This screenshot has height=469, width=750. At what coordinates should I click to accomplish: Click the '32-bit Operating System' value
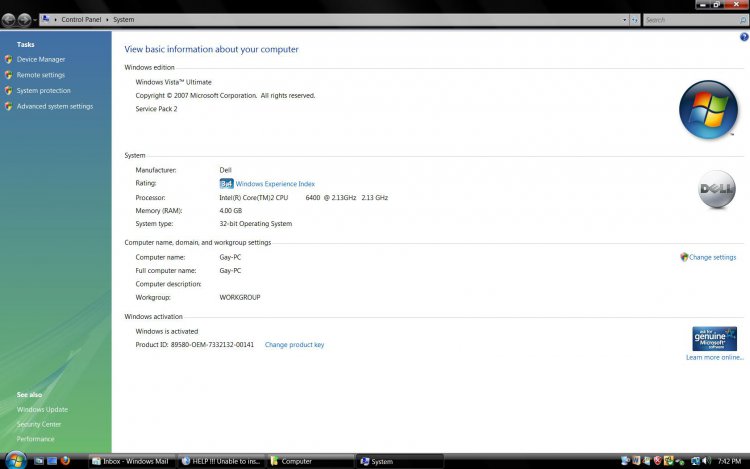[255, 223]
